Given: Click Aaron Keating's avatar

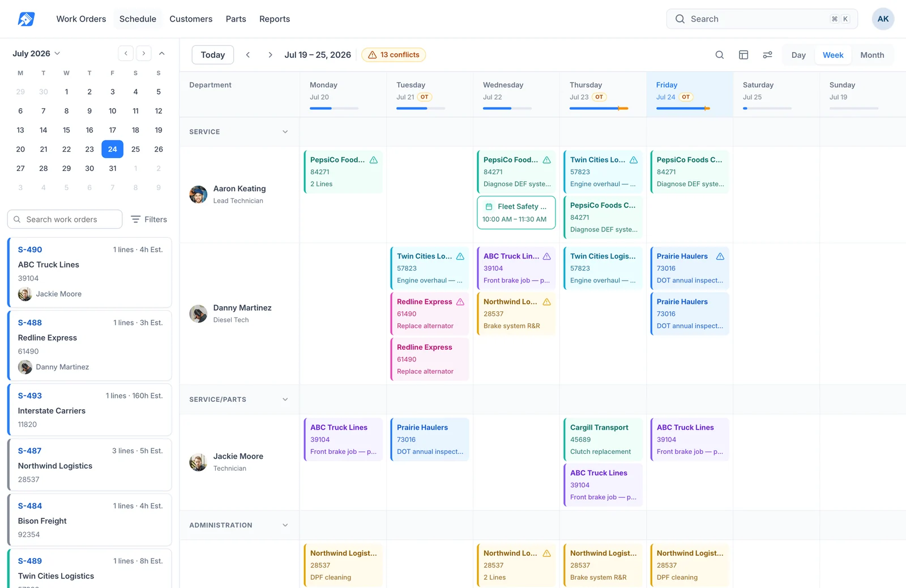Looking at the screenshot, I should tap(198, 194).
